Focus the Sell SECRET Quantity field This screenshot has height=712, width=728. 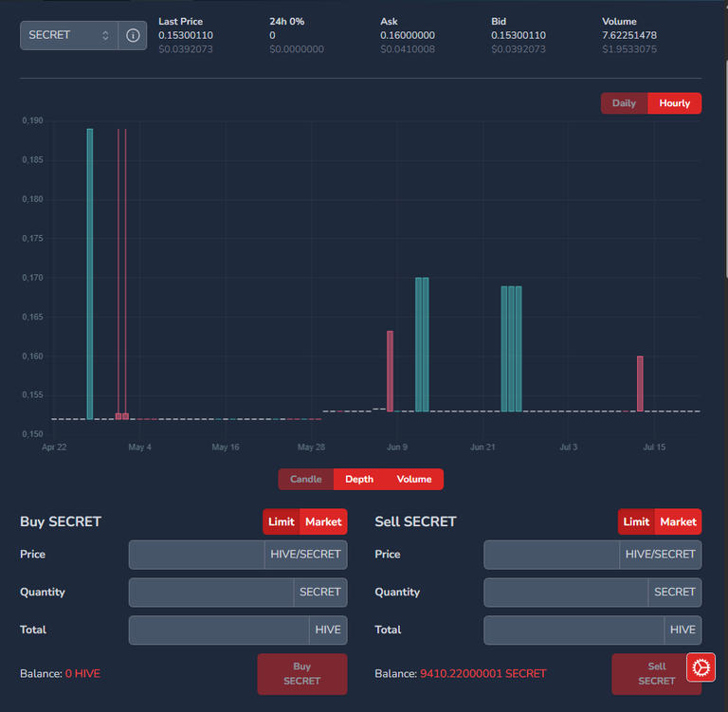566,593
